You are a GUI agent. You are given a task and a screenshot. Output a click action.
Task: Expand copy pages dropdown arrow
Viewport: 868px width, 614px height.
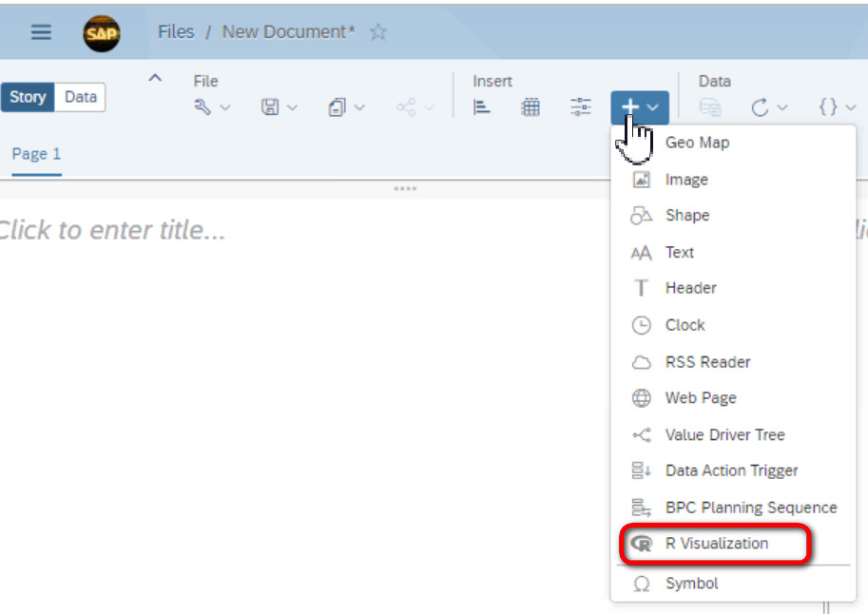(359, 107)
